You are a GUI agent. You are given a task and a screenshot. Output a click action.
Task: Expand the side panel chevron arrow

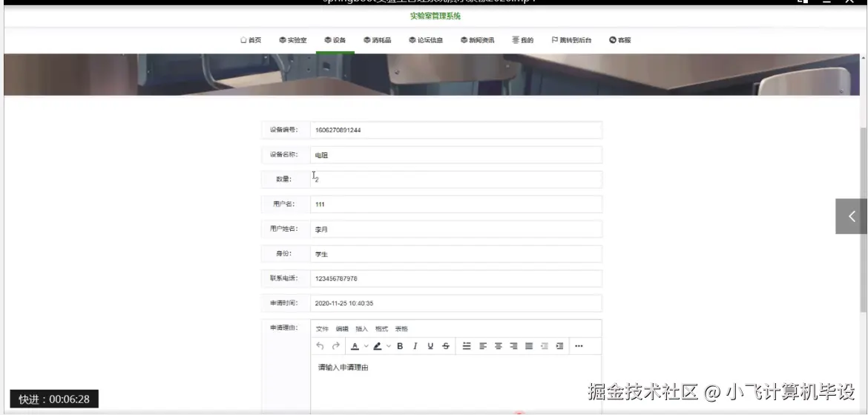click(x=852, y=216)
